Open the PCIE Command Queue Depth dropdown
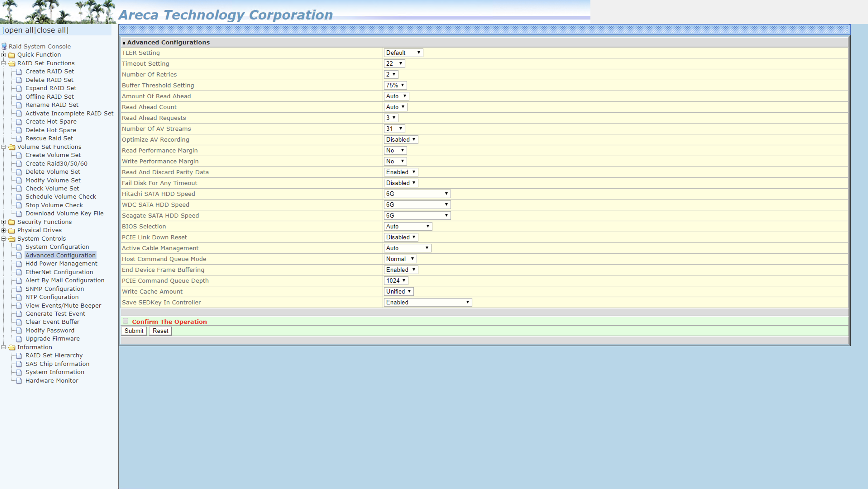The image size is (868, 489). [x=396, y=281]
